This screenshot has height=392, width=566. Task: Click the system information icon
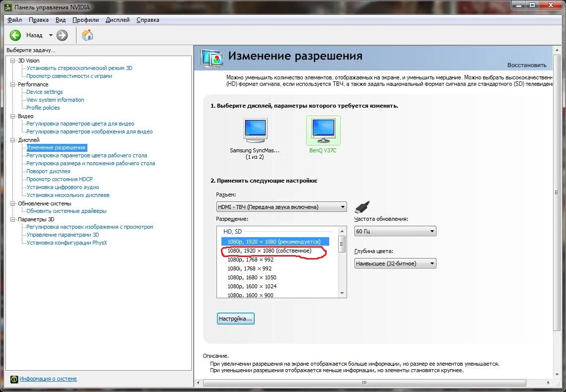[14, 379]
